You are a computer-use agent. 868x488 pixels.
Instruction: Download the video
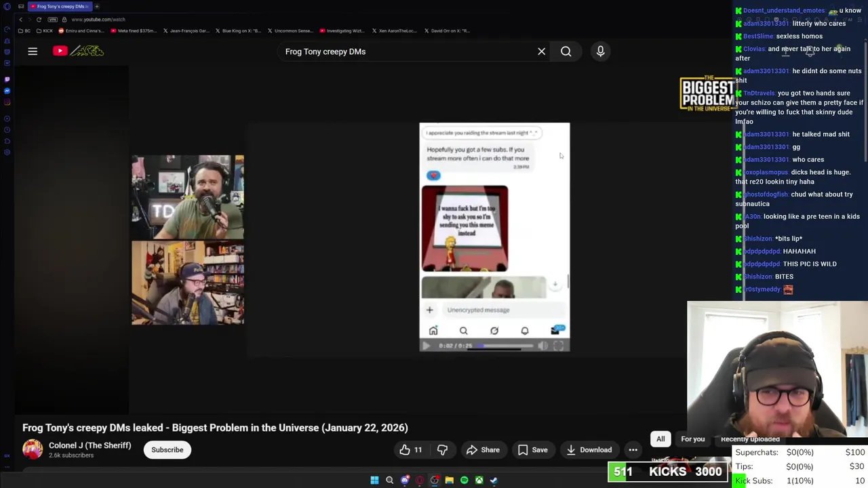click(x=589, y=449)
